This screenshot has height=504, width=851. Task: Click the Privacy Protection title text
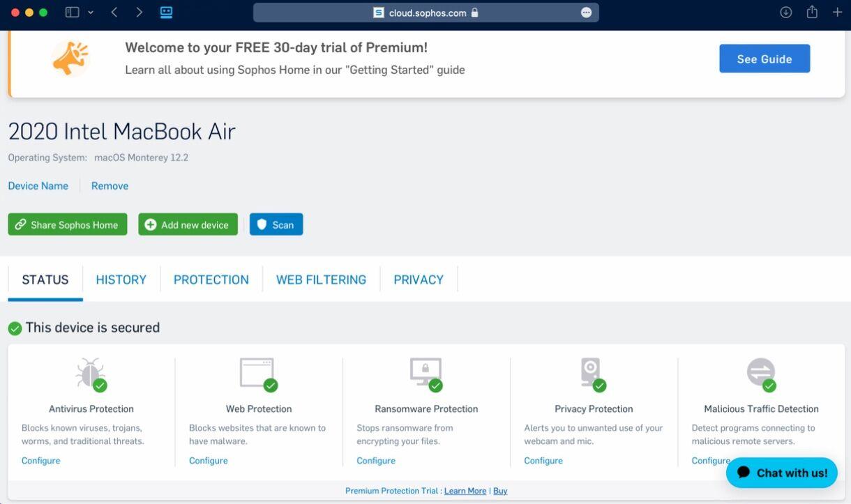pyautogui.click(x=594, y=409)
